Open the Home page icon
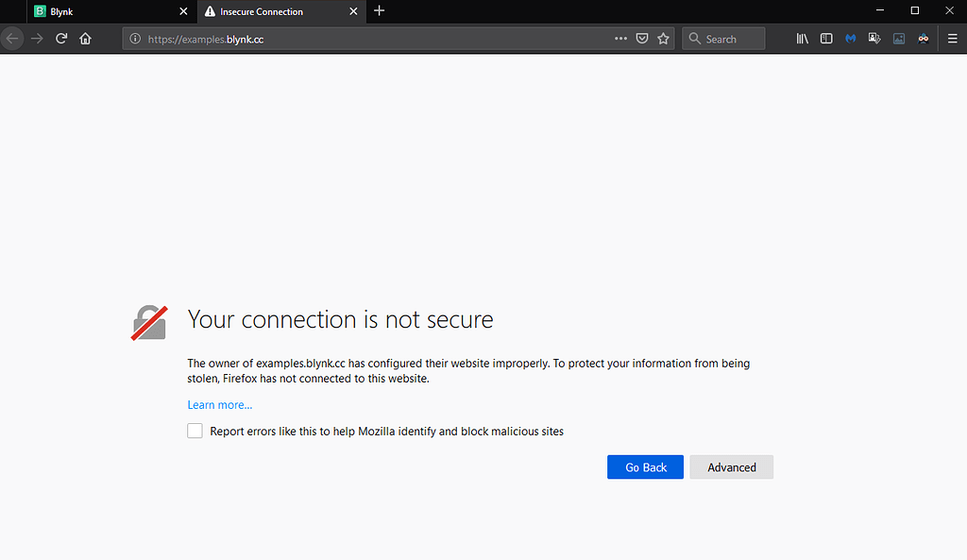This screenshot has width=967, height=560. pyautogui.click(x=85, y=38)
